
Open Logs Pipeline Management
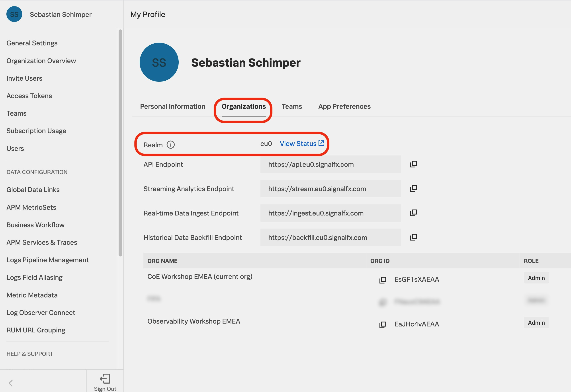pos(47,260)
